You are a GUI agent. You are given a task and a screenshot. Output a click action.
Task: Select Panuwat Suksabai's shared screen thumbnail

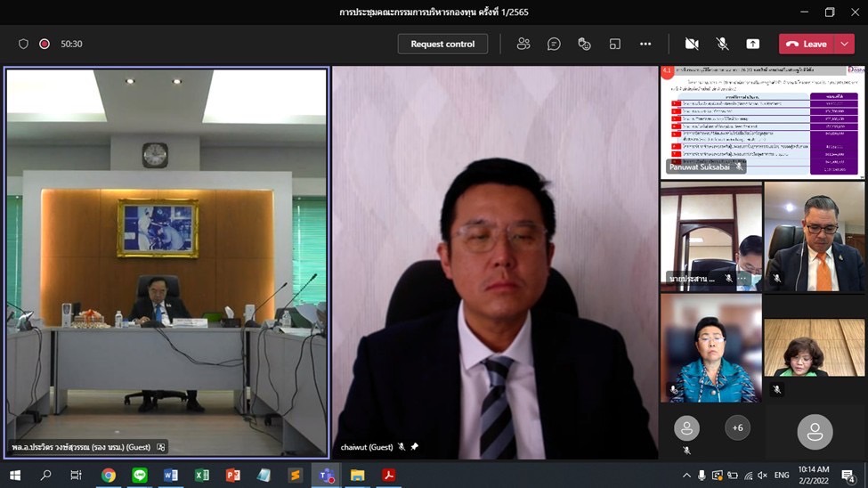(762, 120)
